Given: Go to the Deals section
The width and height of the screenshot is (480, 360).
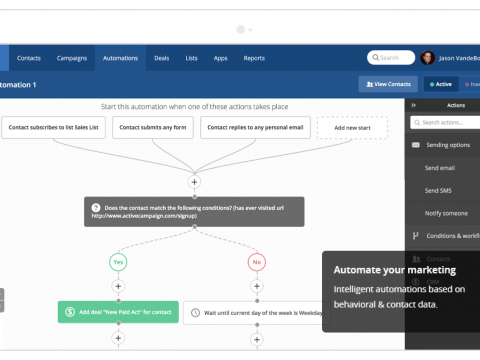Looking at the screenshot, I should click(x=162, y=58).
